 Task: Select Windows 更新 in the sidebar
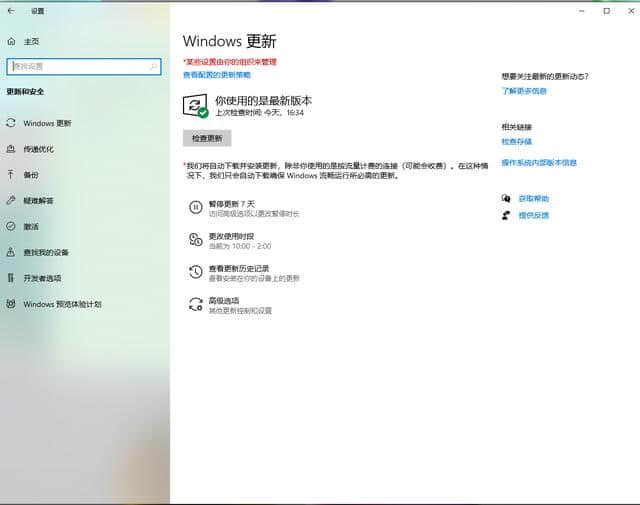(47, 123)
